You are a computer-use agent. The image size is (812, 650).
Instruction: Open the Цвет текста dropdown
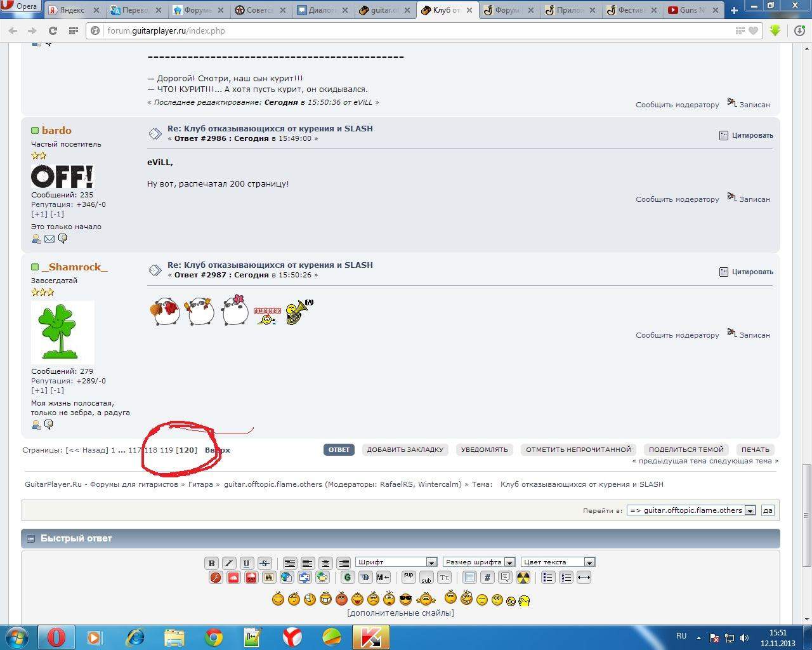click(558, 562)
